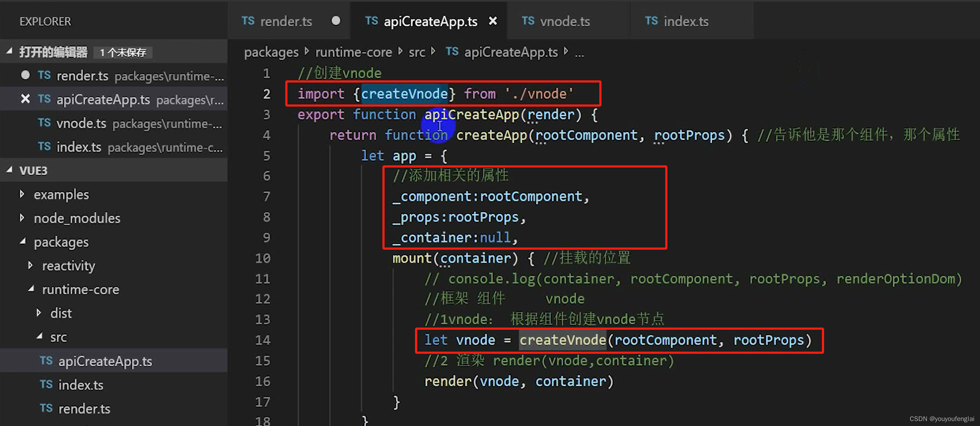Click _component property on line 7

pos(432,197)
